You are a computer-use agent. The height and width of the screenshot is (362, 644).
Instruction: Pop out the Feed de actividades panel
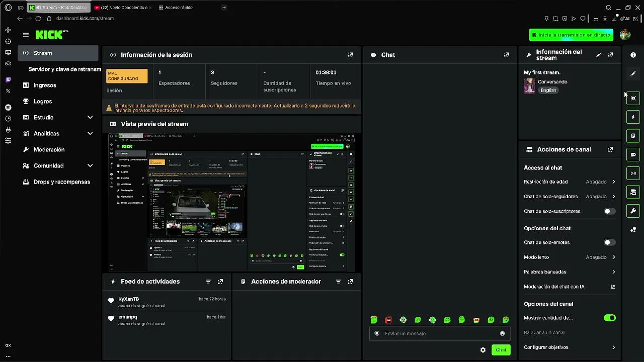[x=220, y=282]
